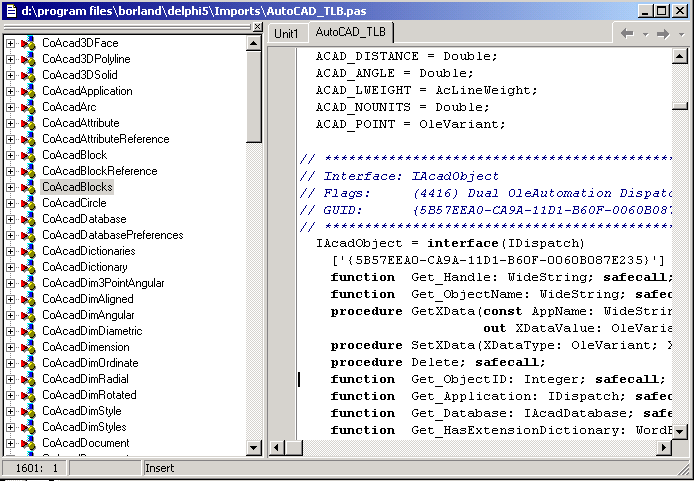Switch to the AutoCAD_TLB tab

pyautogui.click(x=351, y=32)
